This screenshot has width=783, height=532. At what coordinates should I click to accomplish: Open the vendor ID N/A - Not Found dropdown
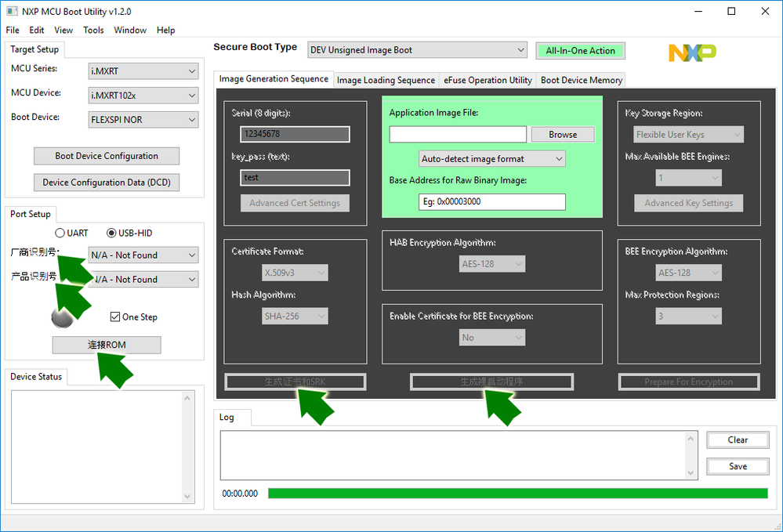tap(143, 255)
